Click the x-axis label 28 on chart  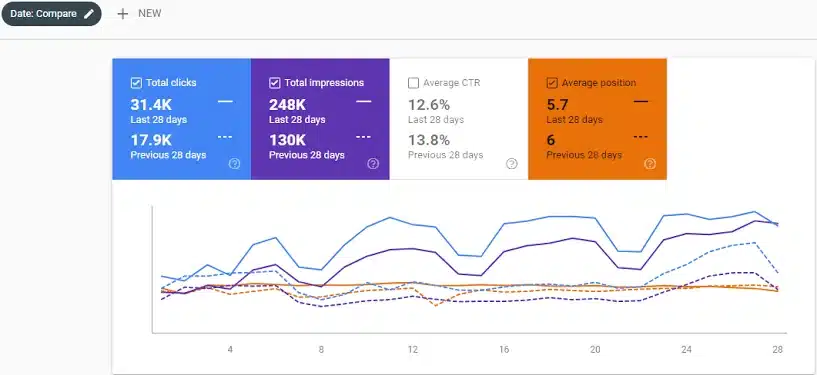(x=777, y=349)
